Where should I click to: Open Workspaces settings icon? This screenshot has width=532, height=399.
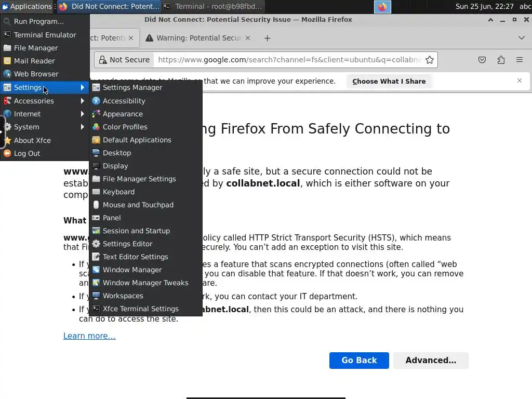point(96,296)
